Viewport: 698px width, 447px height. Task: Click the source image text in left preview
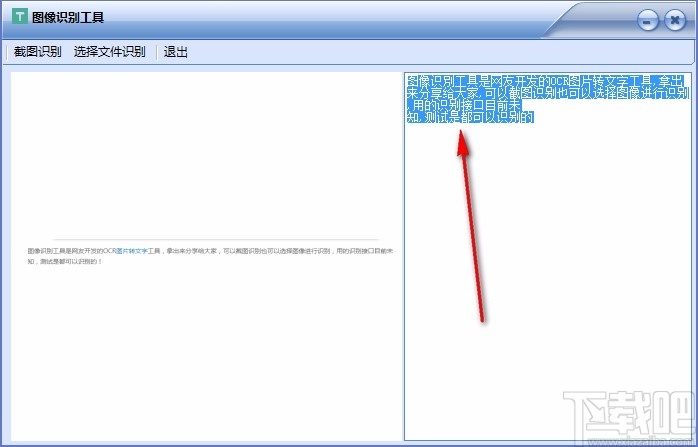210,256
